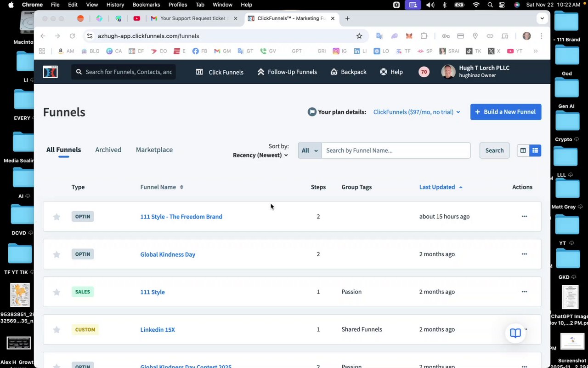Open the floating book help widget
The width and height of the screenshot is (588, 368).
tap(515, 333)
